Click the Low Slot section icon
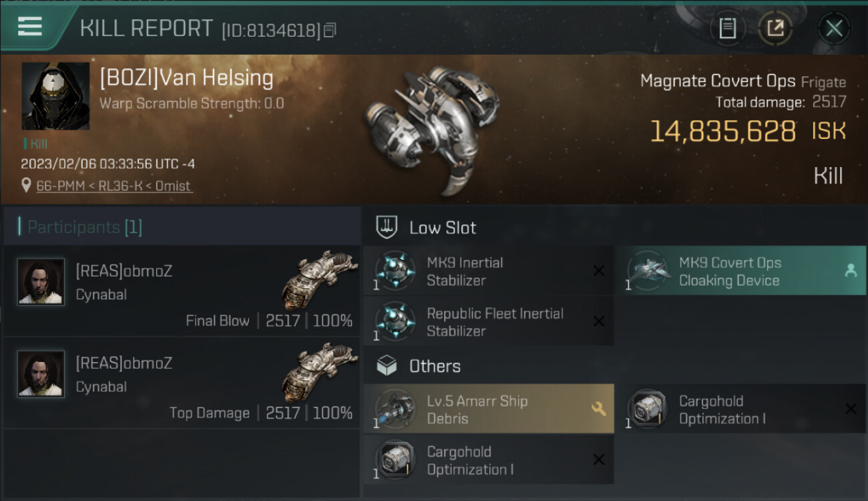This screenshot has height=501, width=868. tap(387, 227)
